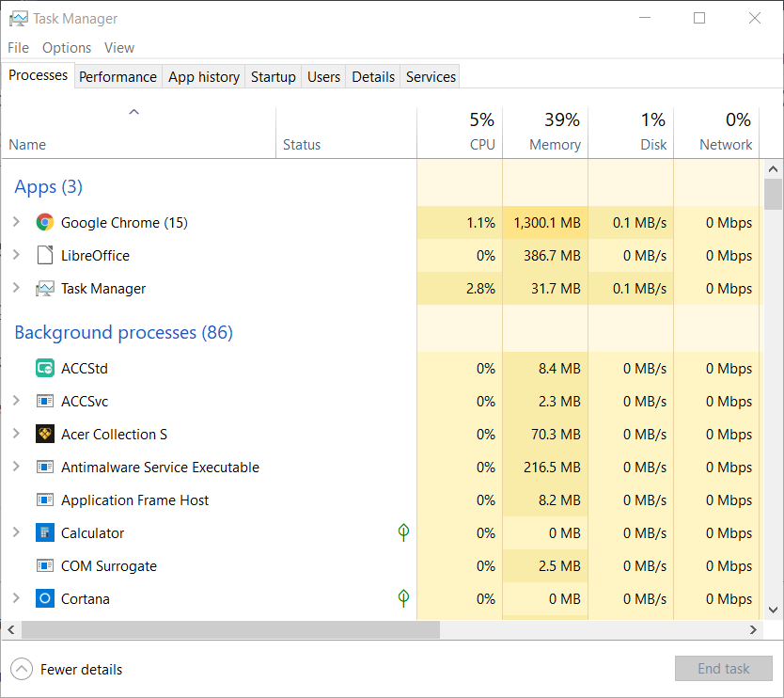Click the Background processes (86) heading
The image size is (784, 698).
click(x=123, y=333)
